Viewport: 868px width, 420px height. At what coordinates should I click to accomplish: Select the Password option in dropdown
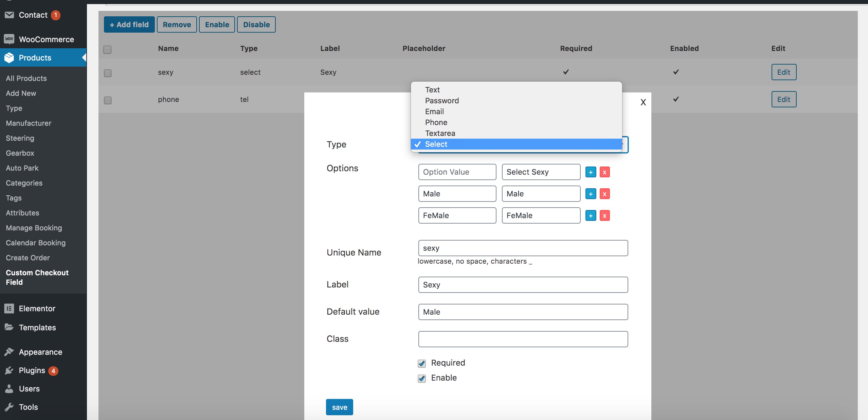pos(442,101)
